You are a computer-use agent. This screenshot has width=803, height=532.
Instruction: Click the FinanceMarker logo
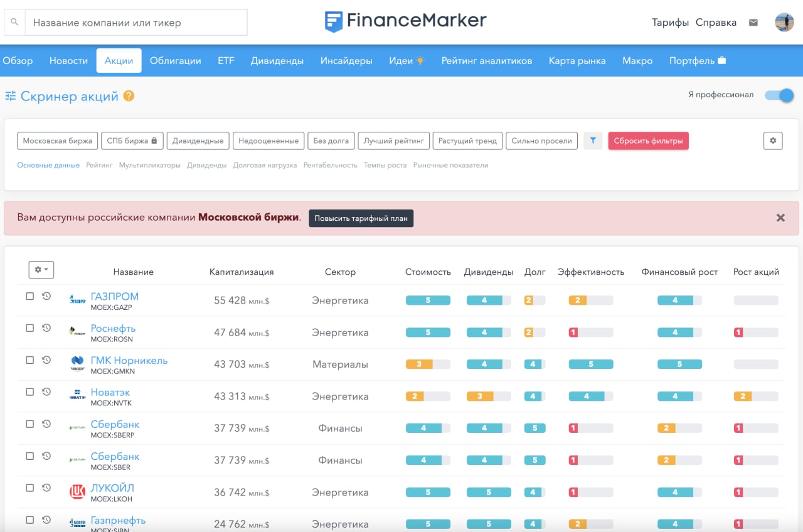[x=405, y=21]
